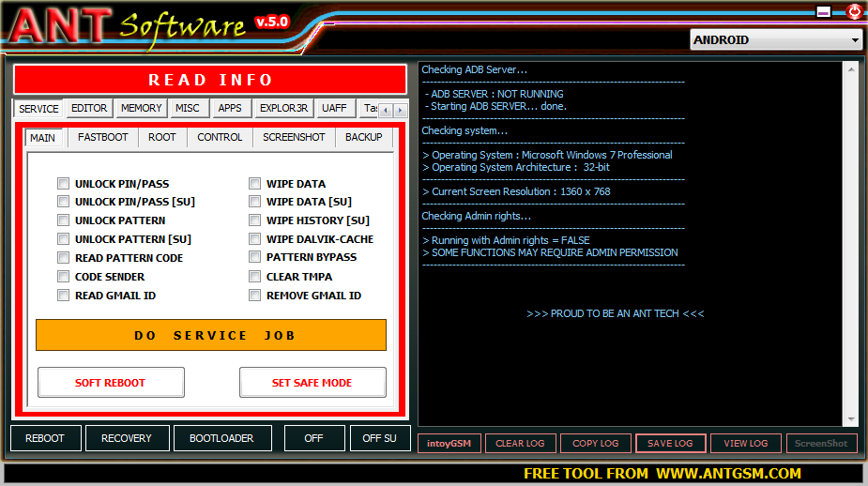Enable PATTERN BYPASS checkbox
868x486 pixels.
click(x=254, y=257)
